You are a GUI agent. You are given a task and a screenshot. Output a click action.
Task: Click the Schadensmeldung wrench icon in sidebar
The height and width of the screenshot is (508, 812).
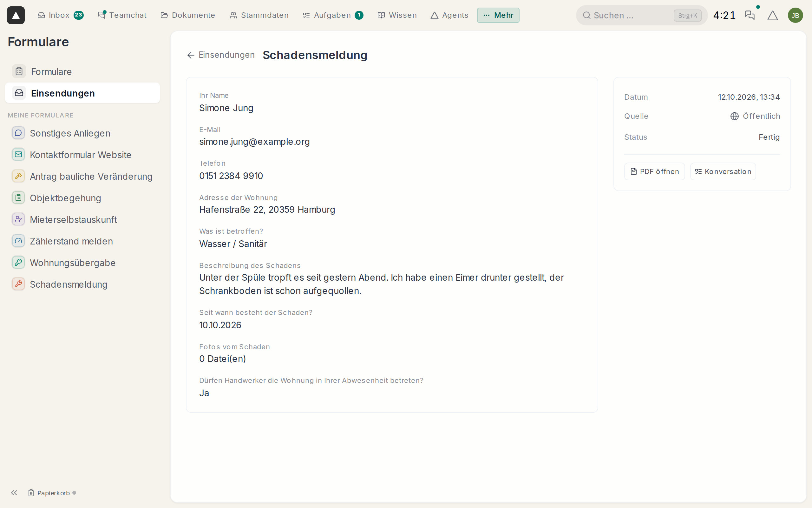click(18, 284)
